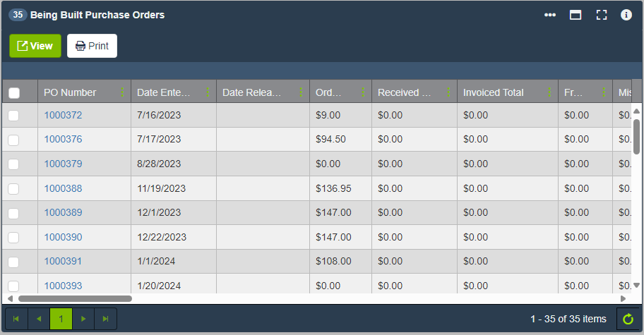Go to the last page arrow

tap(106, 319)
